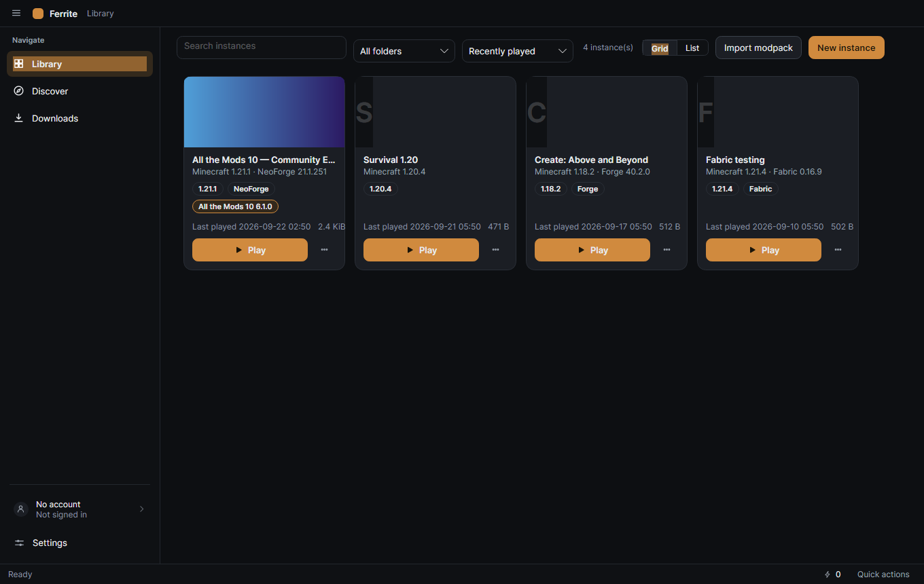Viewport: 924px width, 584px height.
Task: Open the Downloads sidebar item
Action: [80, 118]
